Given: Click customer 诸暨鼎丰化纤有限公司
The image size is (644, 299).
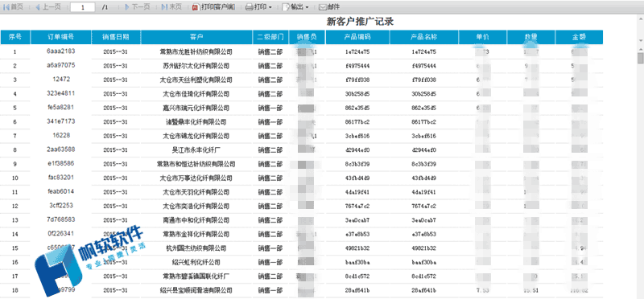Looking at the screenshot, I should click(196, 122).
